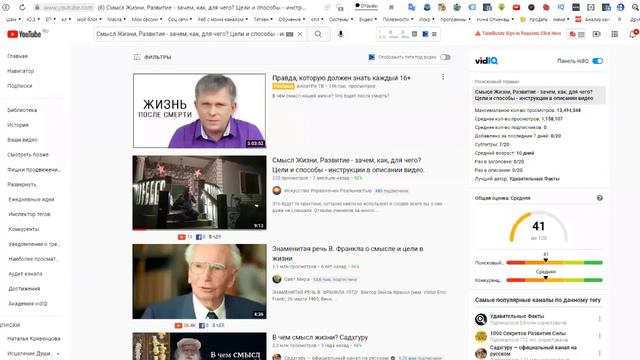Open top channel Удивительные Факты in vidIQ
Viewport: 640px width, 360px height.
tap(517, 316)
